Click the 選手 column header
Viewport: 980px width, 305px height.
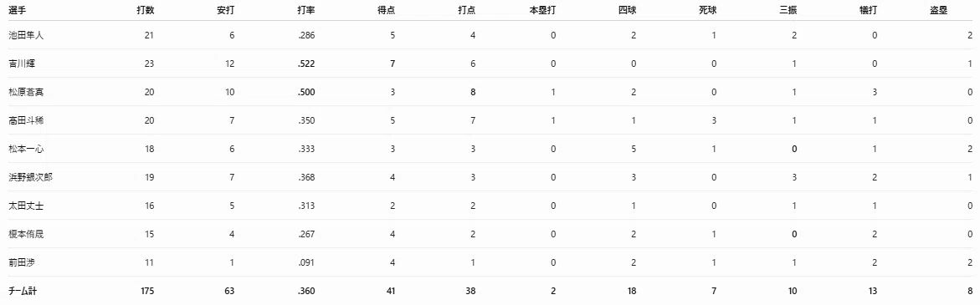17,10
